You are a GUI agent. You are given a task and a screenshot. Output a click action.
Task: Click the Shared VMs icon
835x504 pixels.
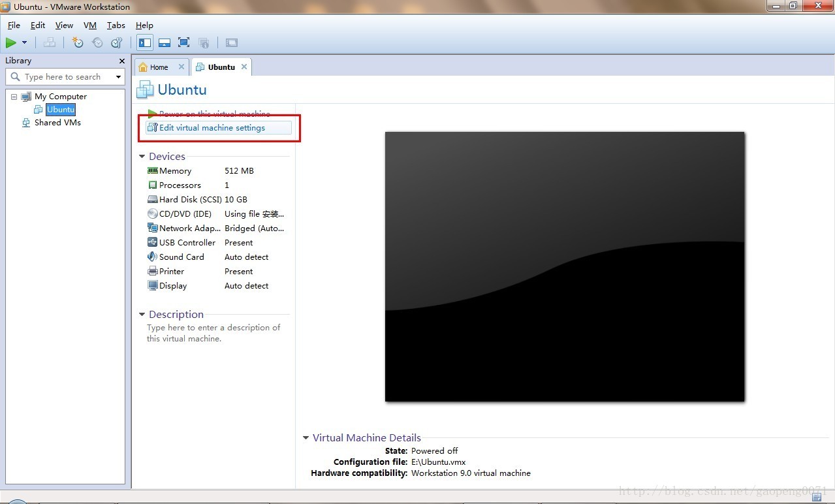click(26, 123)
